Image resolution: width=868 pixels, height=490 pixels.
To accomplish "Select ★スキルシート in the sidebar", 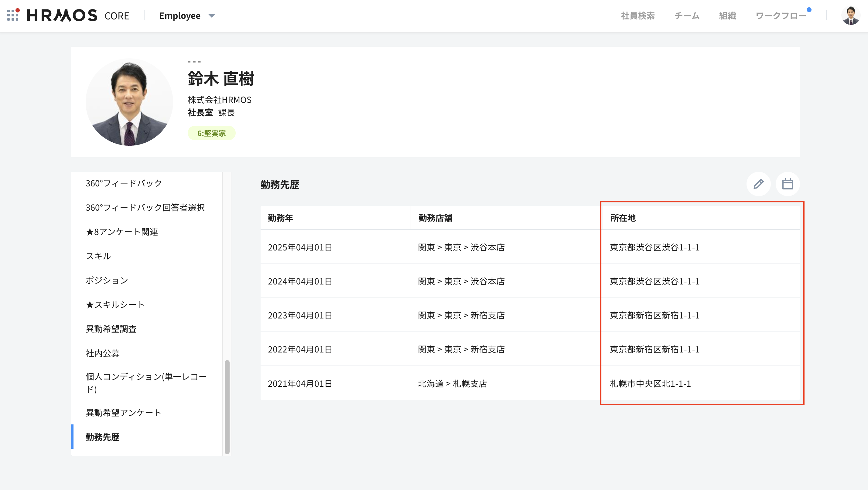I will (115, 305).
